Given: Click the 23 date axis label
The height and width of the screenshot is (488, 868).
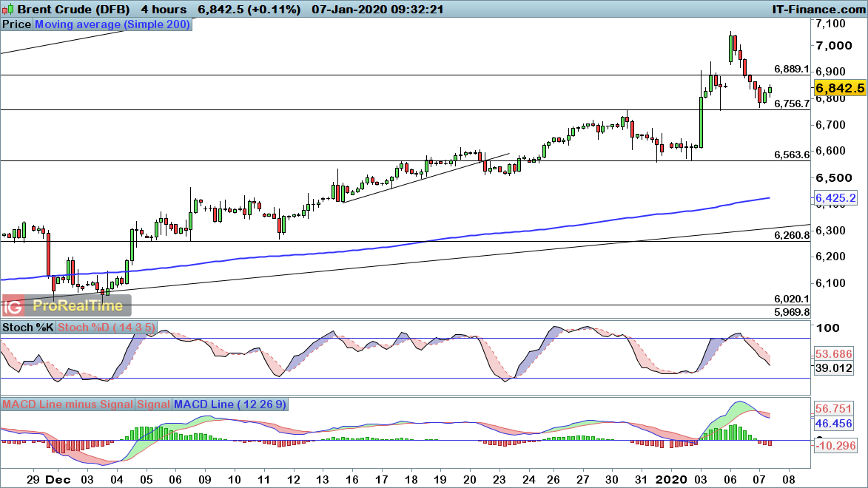Looking at the screenshot, I should pyautogui.click(x=499, y=480).
